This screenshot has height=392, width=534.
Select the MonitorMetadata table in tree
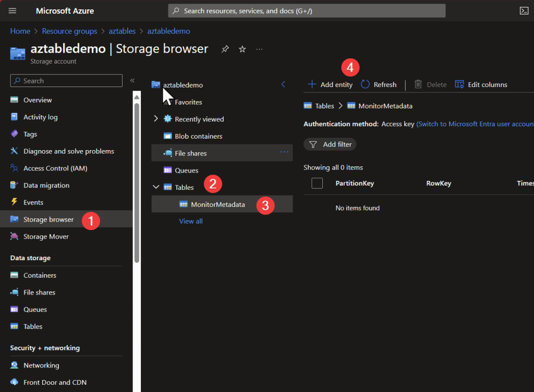(217, 204)
